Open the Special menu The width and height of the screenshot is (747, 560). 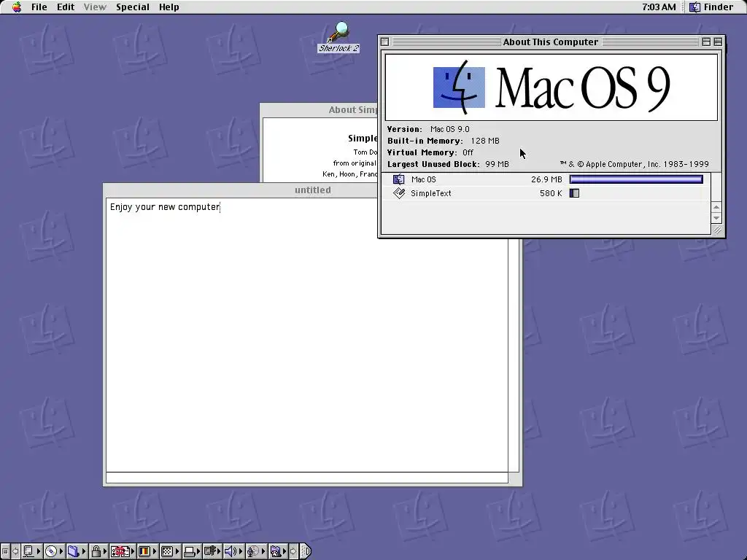pyautogui.click(x=133, y=7)
